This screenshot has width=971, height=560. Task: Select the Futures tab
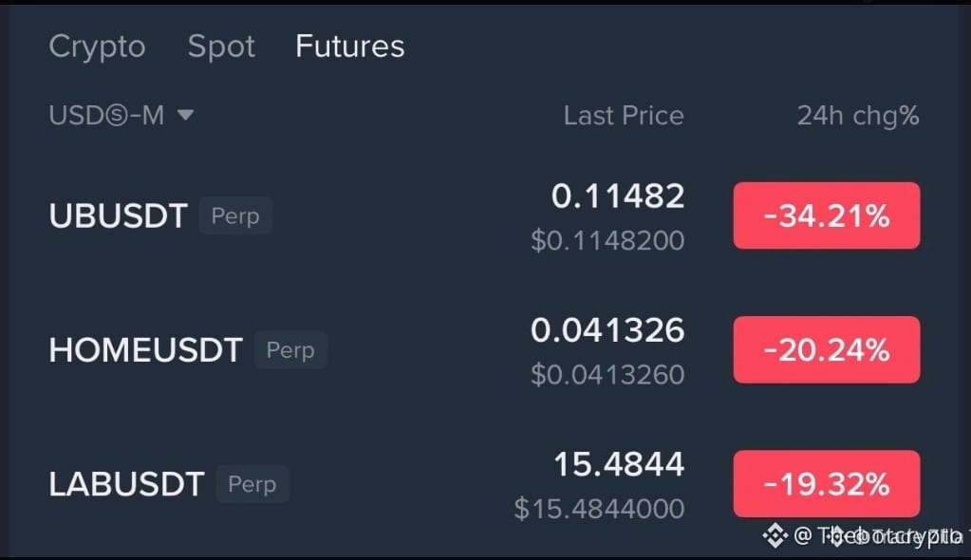(x=350, y=47)
